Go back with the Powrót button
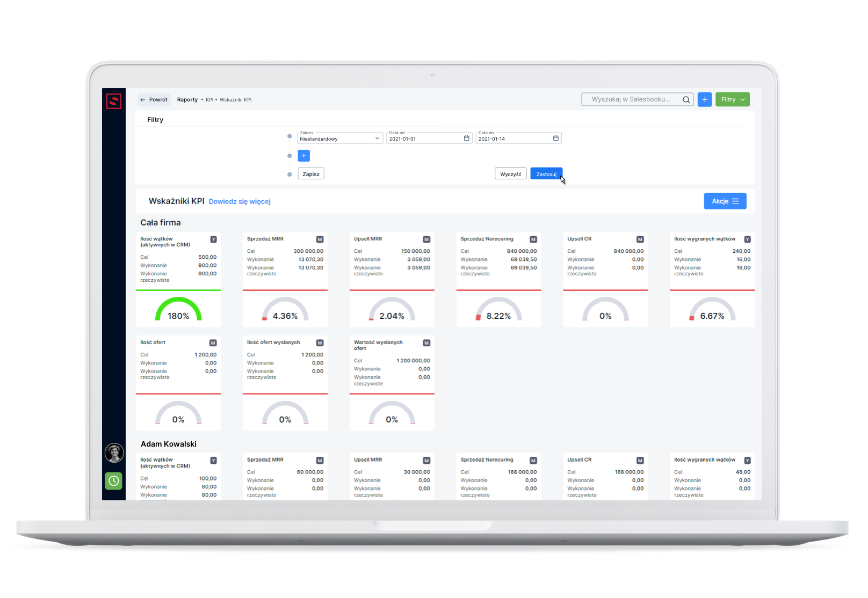The width and height of the screenshot is (868, 598). coord(154,99)
